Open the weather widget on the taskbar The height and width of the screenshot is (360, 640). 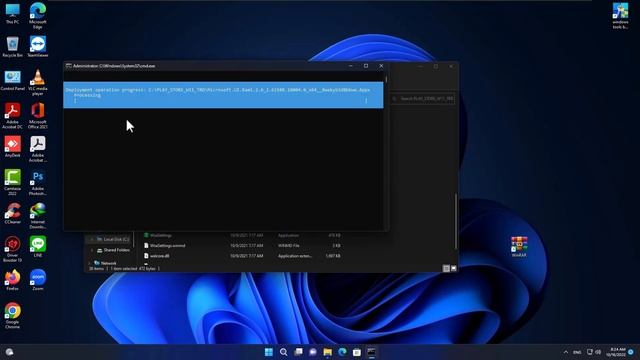9,352
